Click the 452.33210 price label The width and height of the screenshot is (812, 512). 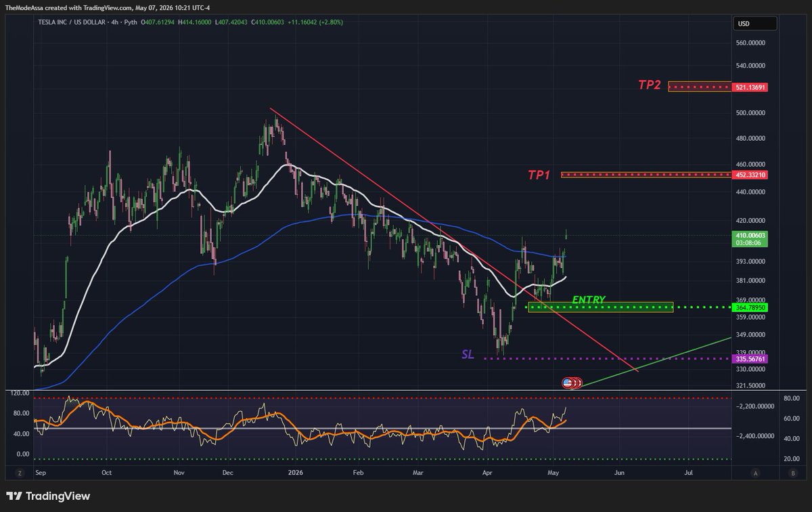[750, 175]
